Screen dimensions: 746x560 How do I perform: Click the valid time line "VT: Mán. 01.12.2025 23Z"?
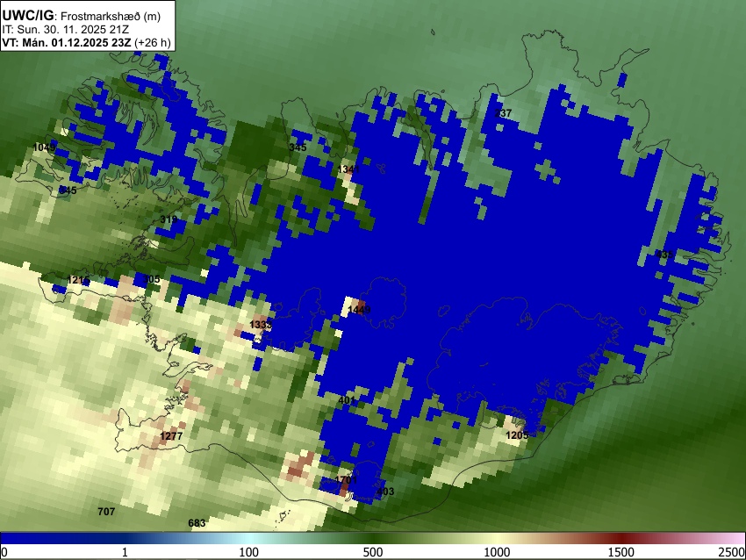[66, 43]
